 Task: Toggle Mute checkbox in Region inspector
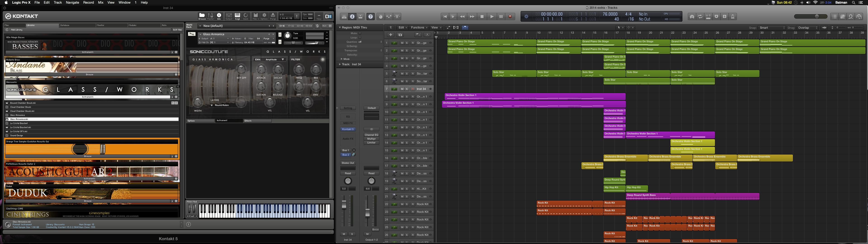point(360,33)
